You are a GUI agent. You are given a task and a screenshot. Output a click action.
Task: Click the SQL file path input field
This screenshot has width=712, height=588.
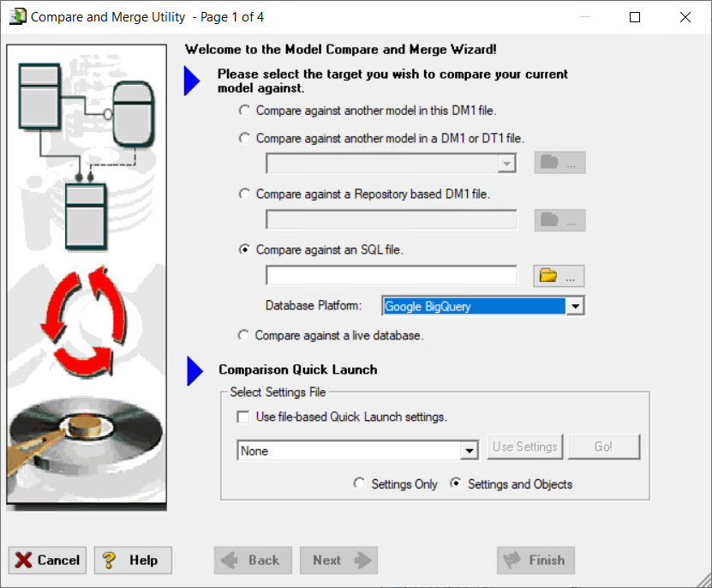pyautogui.click(x=392, y=275)
